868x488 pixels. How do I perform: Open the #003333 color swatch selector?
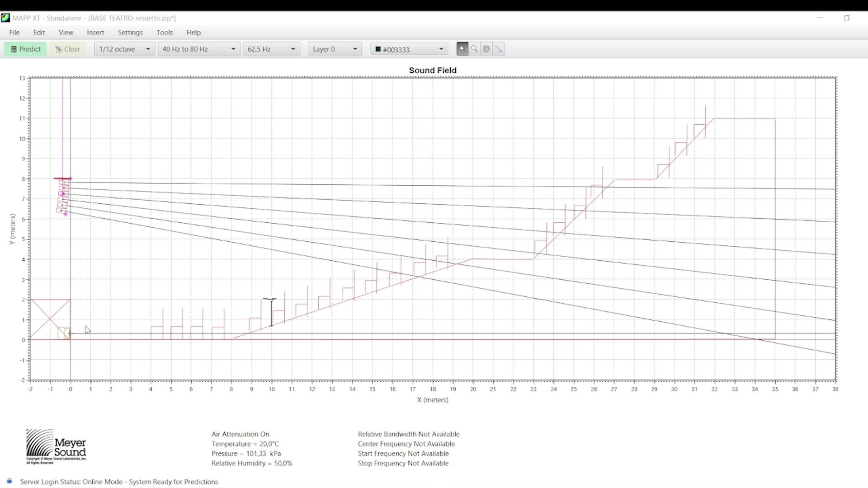tap(409, 49)
